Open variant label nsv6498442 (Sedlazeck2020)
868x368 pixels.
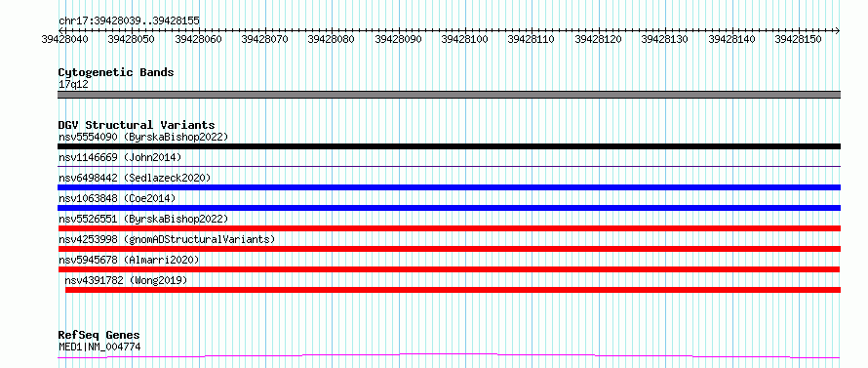coord(135,178)
